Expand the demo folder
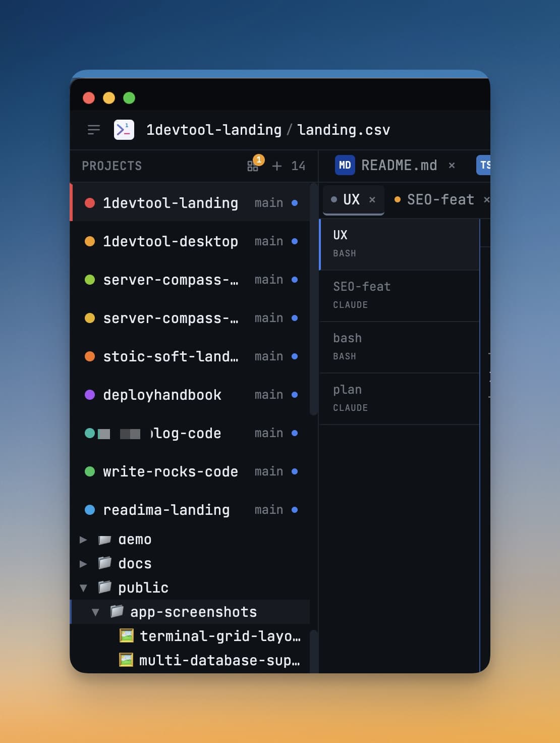560x743 pixels. pyautogui.click(x=84, y=539)
